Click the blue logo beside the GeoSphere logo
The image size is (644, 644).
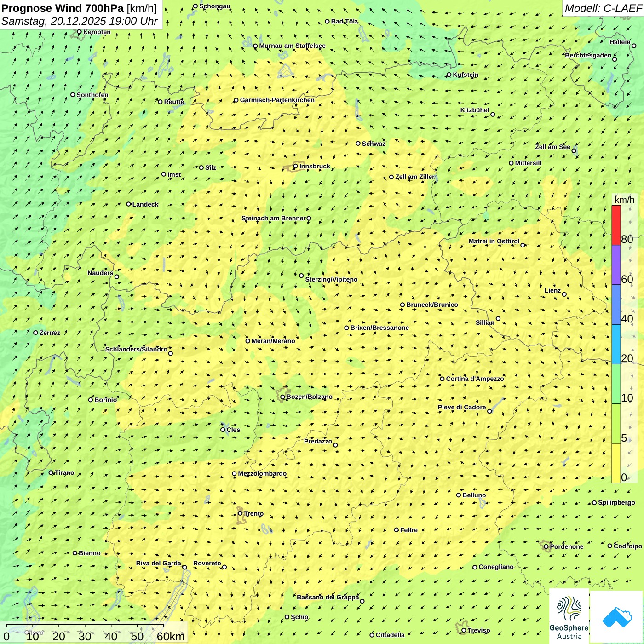coord(617,617)
